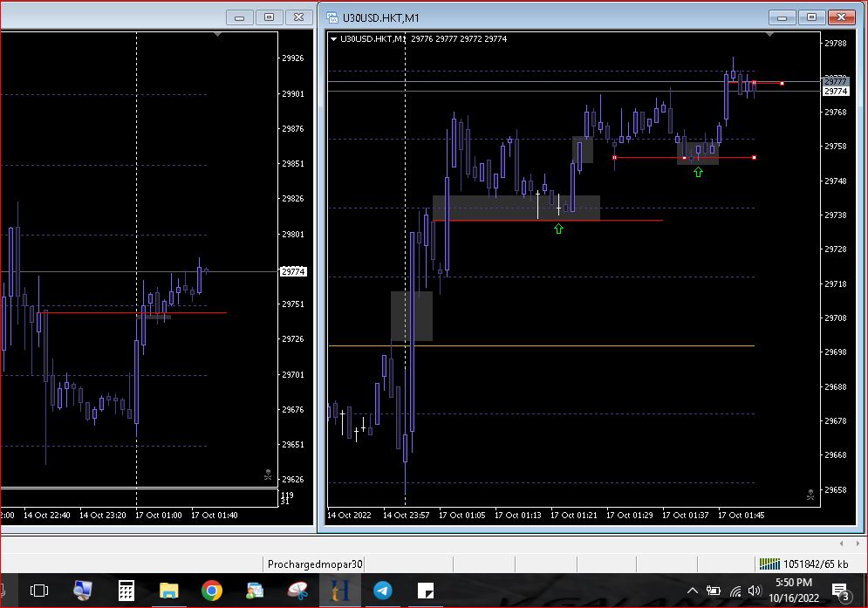Viewport: 868px width, 608px height.
Task: Select the green up arrow below the 29738 zone
Action: point(558,229)
